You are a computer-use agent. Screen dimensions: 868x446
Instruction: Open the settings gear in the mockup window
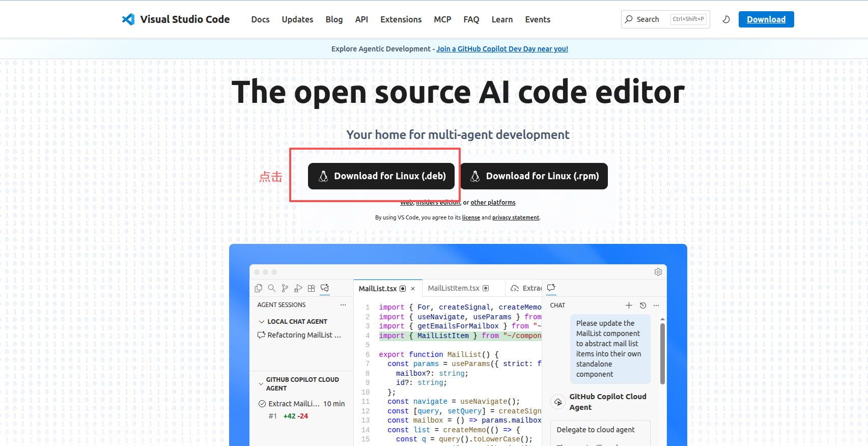658,272
